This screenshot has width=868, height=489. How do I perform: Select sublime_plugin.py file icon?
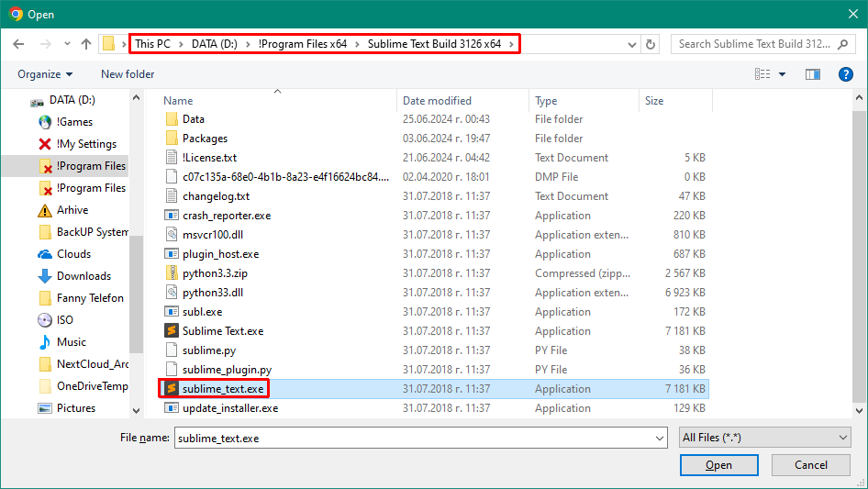click(x=172, y=370)
